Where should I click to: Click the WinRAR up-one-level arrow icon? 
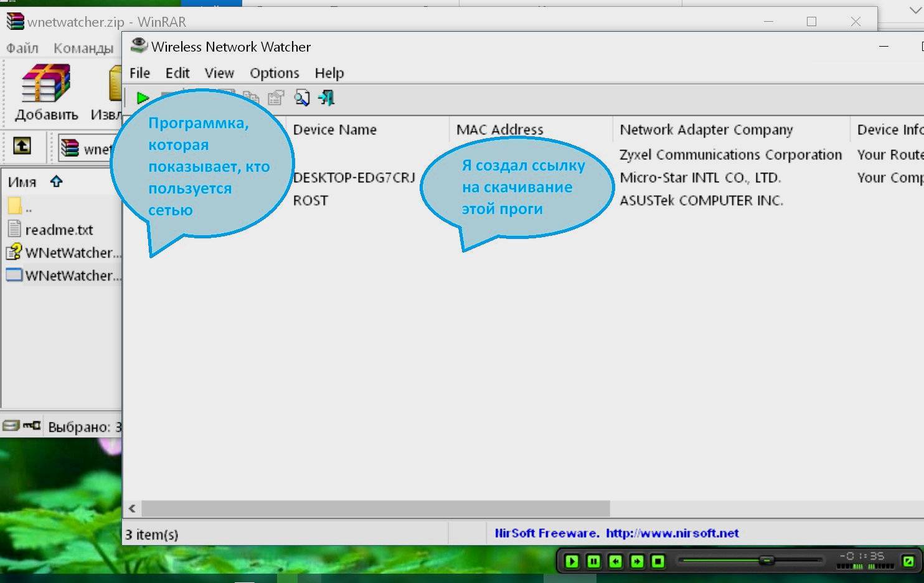22,146
